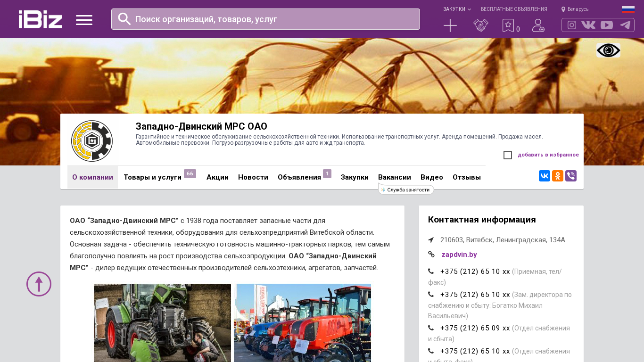The width and height of the screenshot is (644, 362).
Task: Click the scroll-to-top arrow button
Action: 39,284
